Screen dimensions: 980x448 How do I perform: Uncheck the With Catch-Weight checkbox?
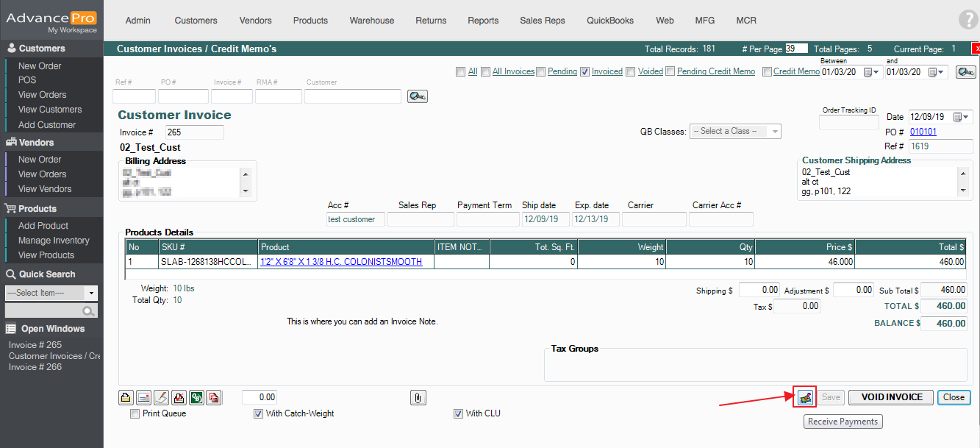(258, 414)
